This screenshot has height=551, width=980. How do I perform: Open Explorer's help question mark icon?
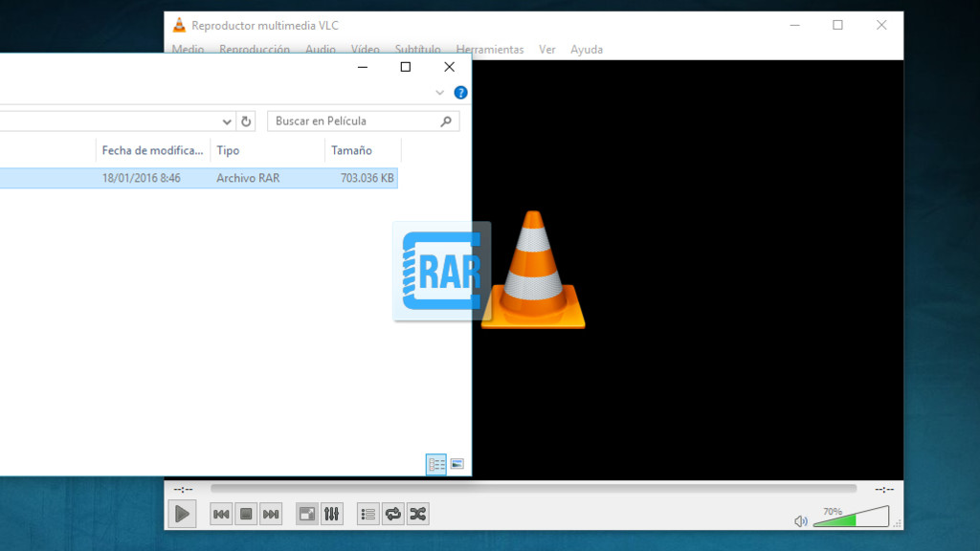pos(460,92)
